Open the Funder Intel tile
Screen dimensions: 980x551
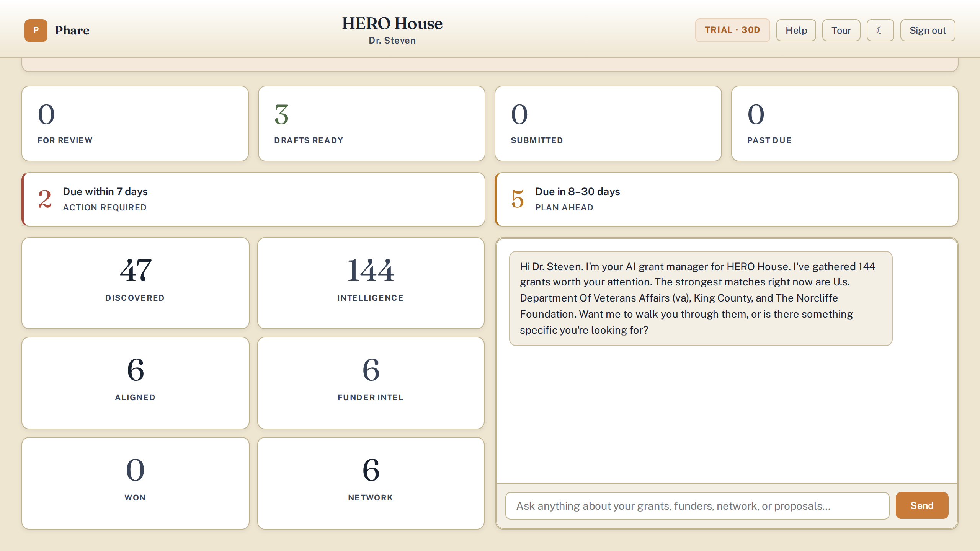click(371, 383)
